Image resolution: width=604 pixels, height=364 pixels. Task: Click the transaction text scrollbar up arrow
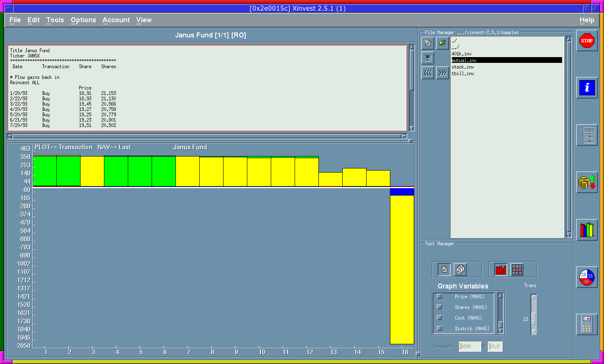point(412,47)
